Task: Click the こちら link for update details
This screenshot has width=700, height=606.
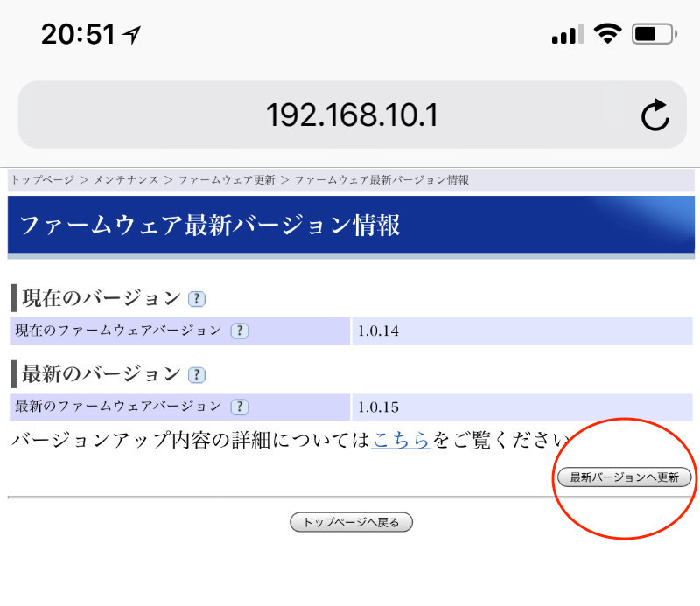Action: [x=401, y=440]
